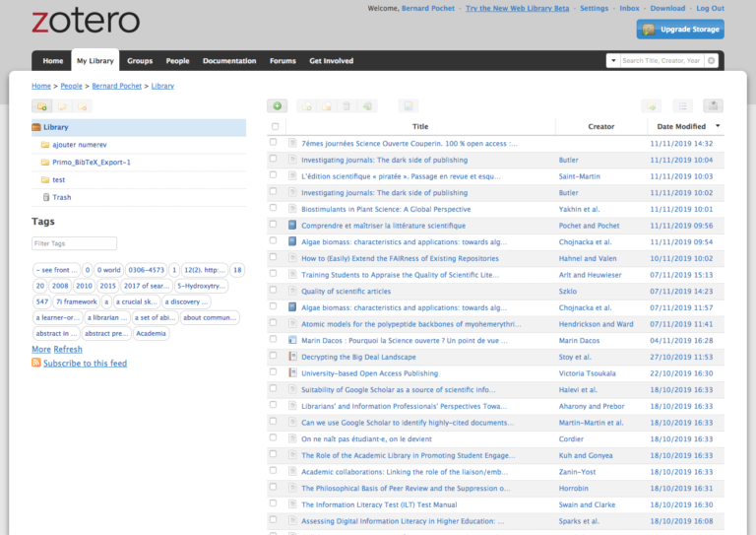Click the list view toolbar icon

point(683,106)
